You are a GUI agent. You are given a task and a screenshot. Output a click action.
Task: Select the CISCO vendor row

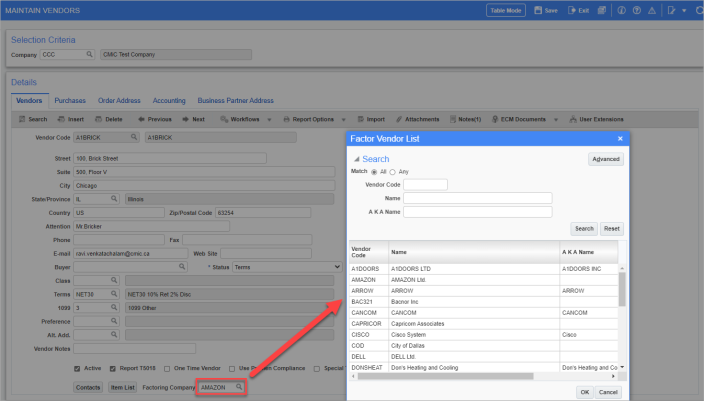(484, 335)
